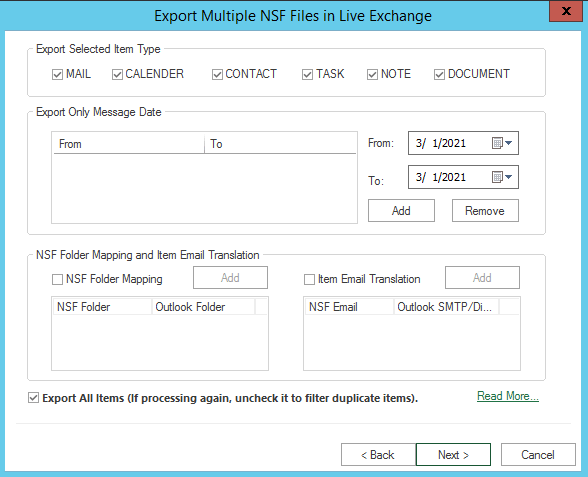Click the NSF Folder column header
588x477 pixels.
[102, 307]
